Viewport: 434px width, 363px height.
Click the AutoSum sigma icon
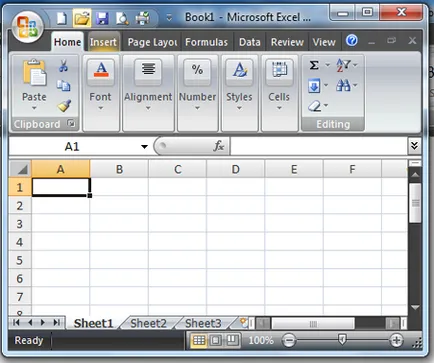pos(314,65)
